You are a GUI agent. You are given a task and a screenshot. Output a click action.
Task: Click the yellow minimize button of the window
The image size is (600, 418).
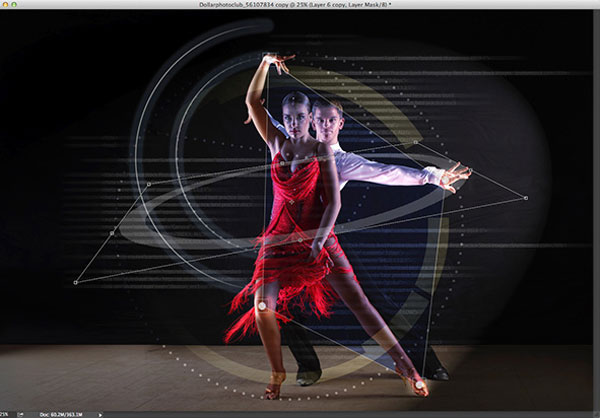click(x=5, y=4)
